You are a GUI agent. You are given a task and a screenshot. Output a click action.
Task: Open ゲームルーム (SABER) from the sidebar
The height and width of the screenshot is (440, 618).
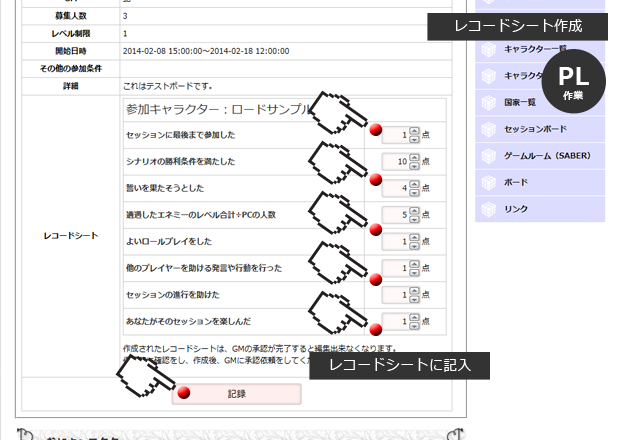point(540,156)
